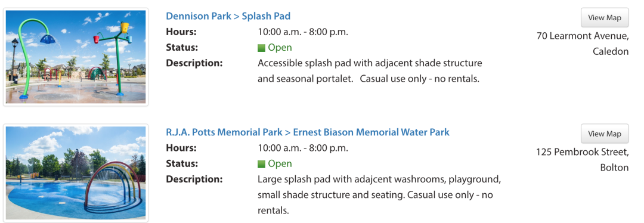644x223 pixels.
Task: Click the green status square for Potts Memorial Park
Action: coord(261,165)
